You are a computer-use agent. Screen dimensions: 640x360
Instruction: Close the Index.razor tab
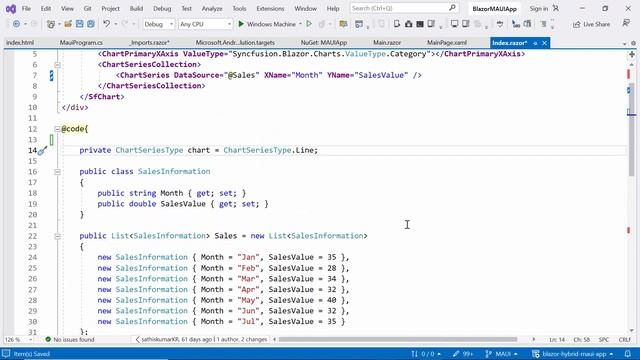click(544, 43)
